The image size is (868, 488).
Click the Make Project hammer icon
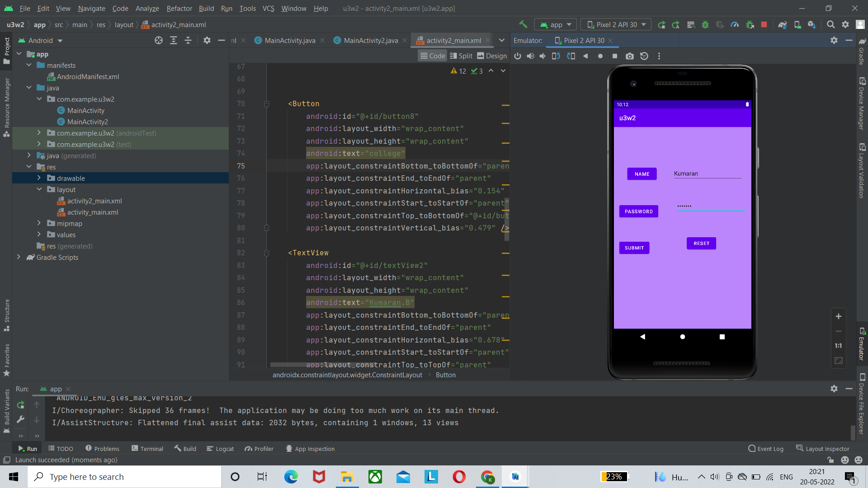[x=523, y=24]
